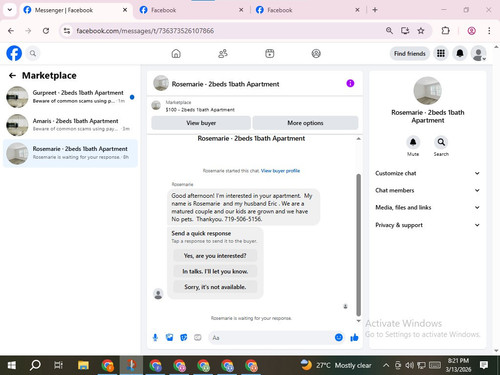This screenshot has width=500, height=375.
Task: Click the Facebook search magnifier icon
Action: (33, 53)
